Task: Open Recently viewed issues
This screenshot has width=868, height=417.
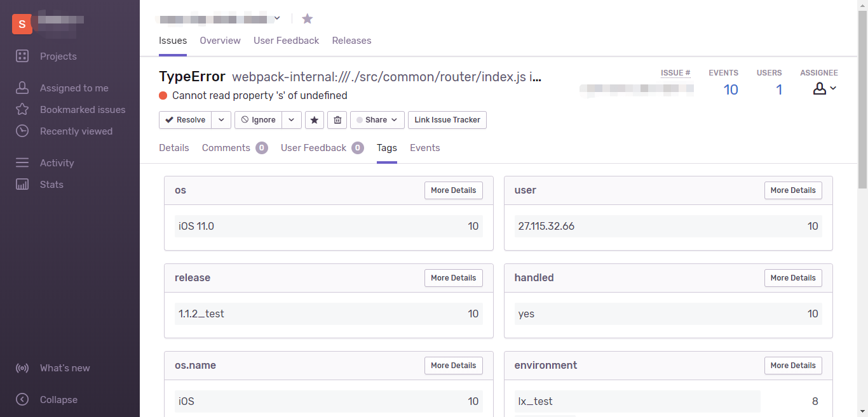Action: pos(76,131)
